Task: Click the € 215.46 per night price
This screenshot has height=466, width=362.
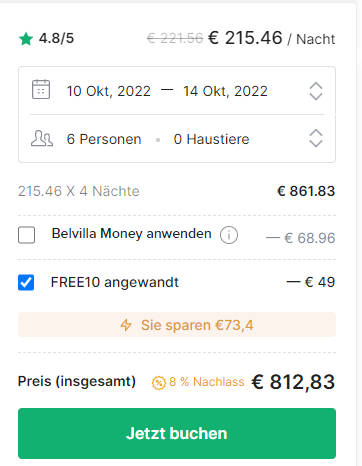Action: 245,38
